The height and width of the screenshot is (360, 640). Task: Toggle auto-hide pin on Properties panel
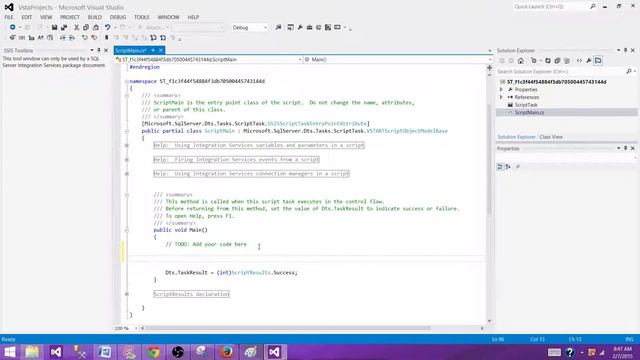click(x=625, y=148)
